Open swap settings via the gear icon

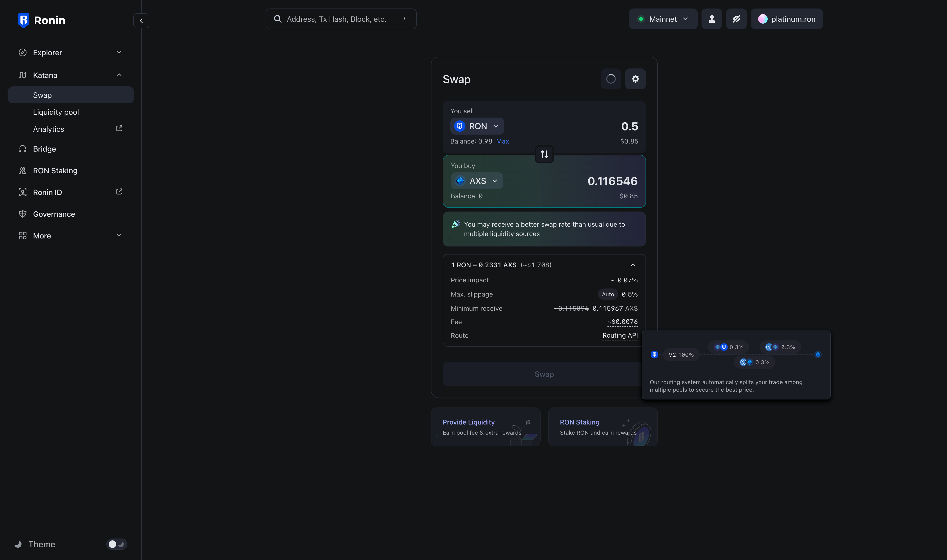pyautogui.click(x=636, y=79)
